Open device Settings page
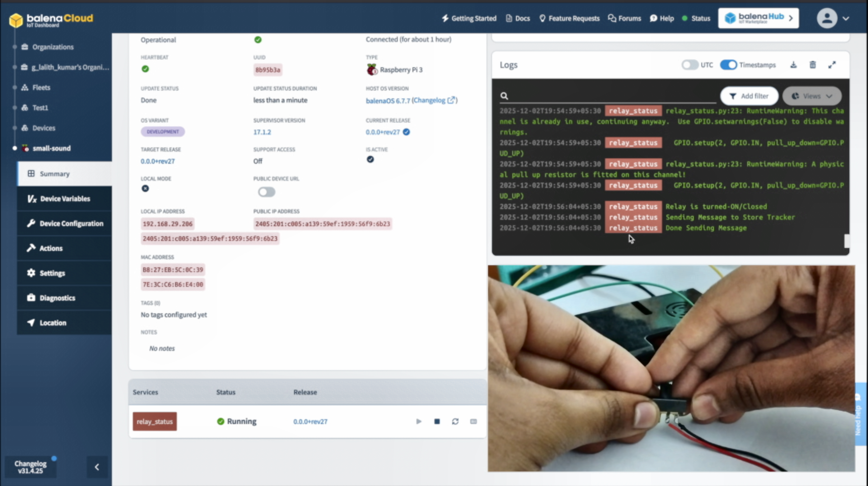The width and height of the screenshot is (868, 486). [x=64, y=273]
